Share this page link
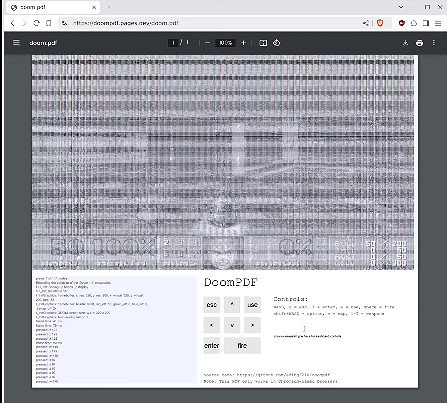This screenshot has height=403, width=447. tap(366, 23)
